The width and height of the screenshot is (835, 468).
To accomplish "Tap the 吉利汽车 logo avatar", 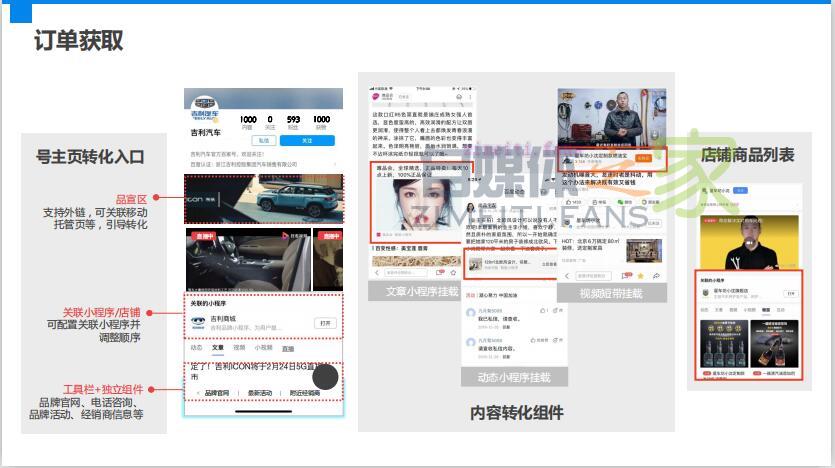I will [x=204, y=108].
